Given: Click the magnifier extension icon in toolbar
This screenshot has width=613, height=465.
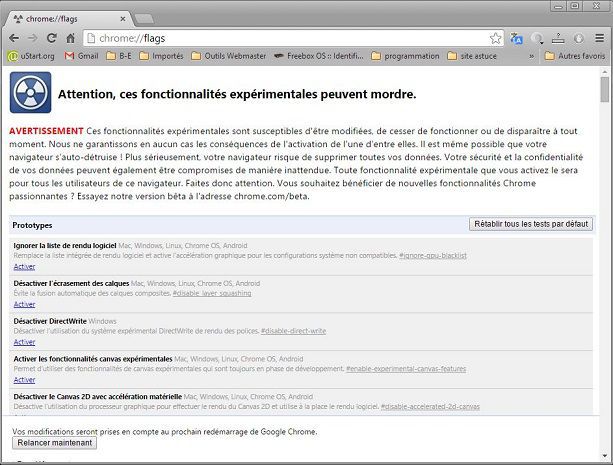Looking at the screenshot, I should pyautogui.click(x=538, y=38).
